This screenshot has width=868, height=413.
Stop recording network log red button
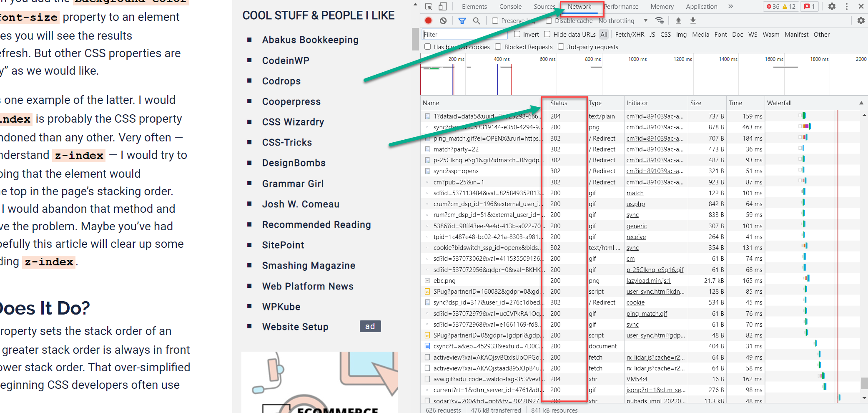428,20
